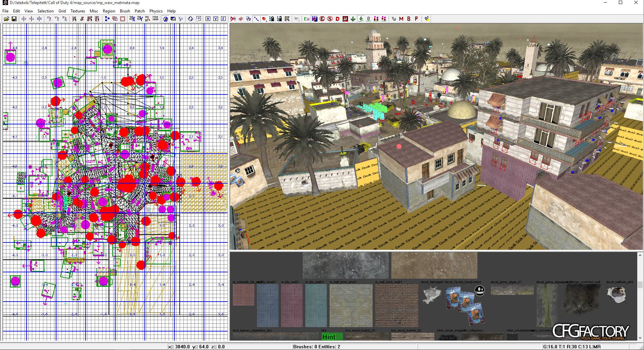This screenshot has height=350, width=644.
Task: Toggle the no-S circled filter icon
Action: [330, 19]
